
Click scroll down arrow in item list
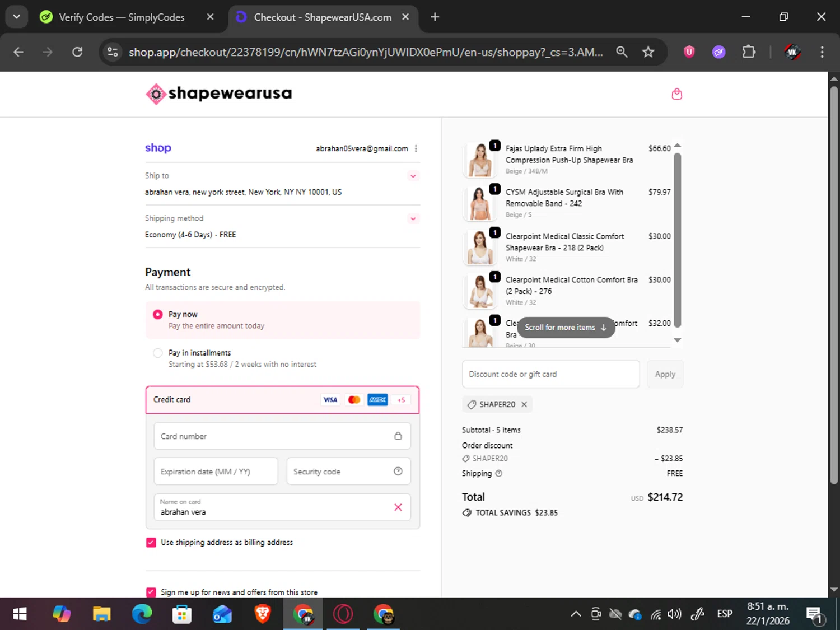pos(677,340)
